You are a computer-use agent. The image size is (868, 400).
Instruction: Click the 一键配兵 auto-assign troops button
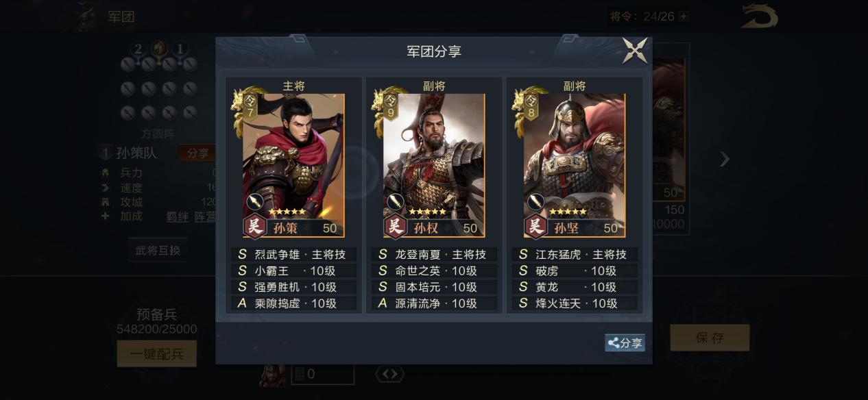pyautogui.click(x=157, y=353)
